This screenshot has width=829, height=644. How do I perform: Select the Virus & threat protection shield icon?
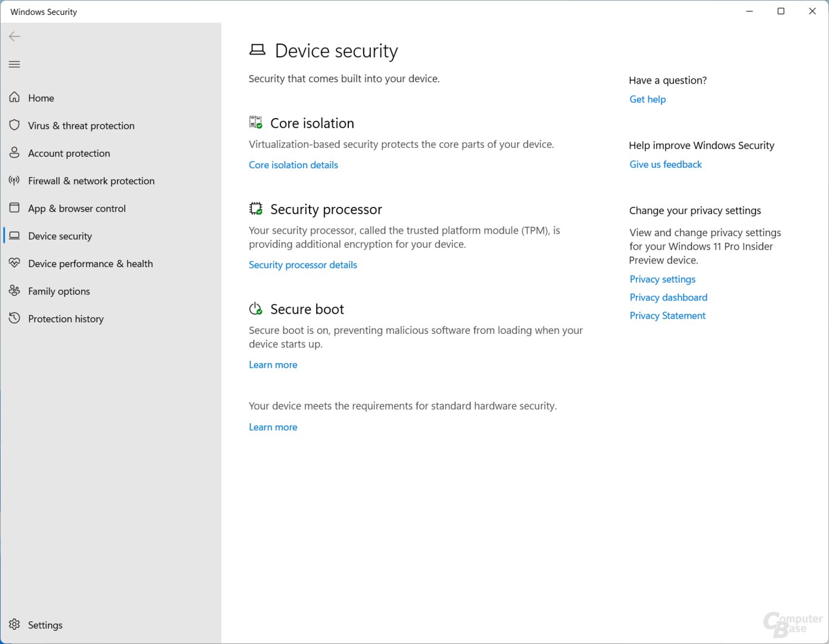tap(15, 125)
